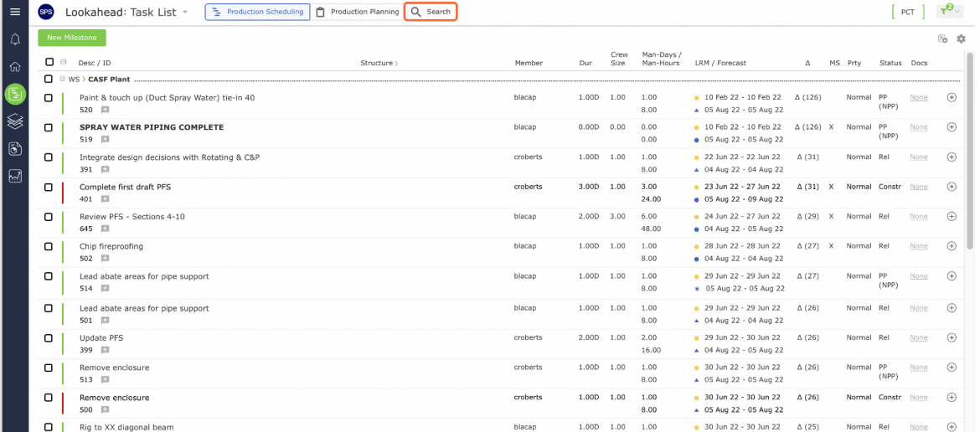Viewport: 980px width, 432px height.
Task: Open the None docs link for task 645
Action: pyautogui.click(x=918, y=217)
